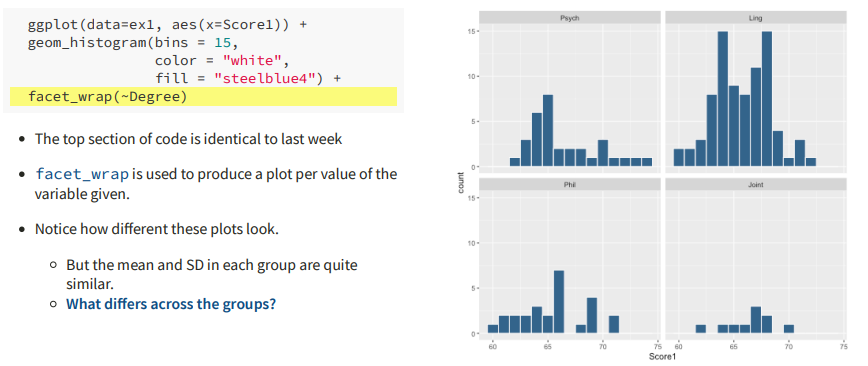The width and height of the screenshot is (868, 366).
Task: Click 'Notice how different these plots look' bullet
Action: pyautogui.click(x=157, y=229)
